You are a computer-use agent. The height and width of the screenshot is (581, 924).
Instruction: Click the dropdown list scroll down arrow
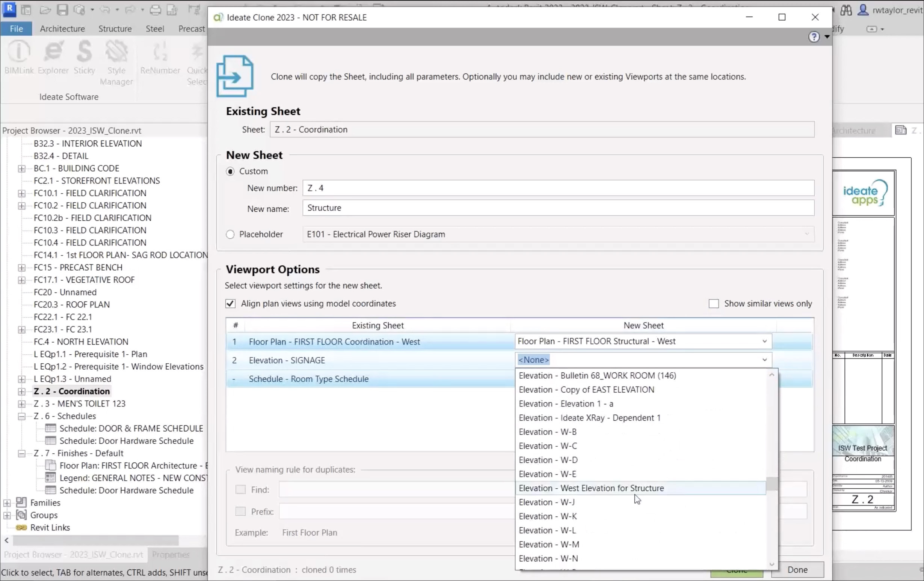click(772, 564)
